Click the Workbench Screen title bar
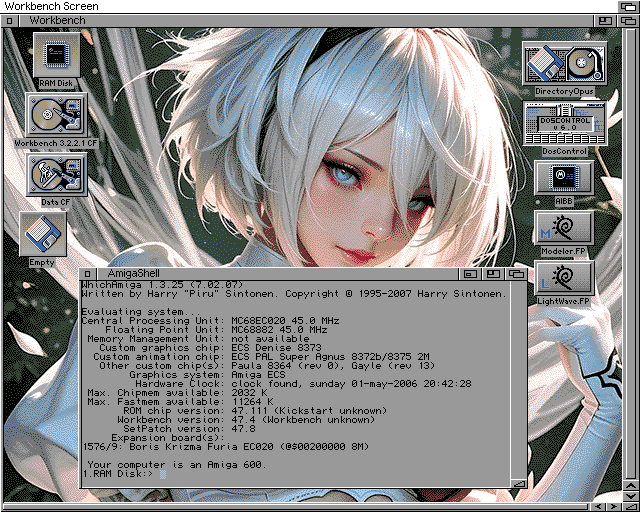The image size is (640, 512). tap(300, 6)
